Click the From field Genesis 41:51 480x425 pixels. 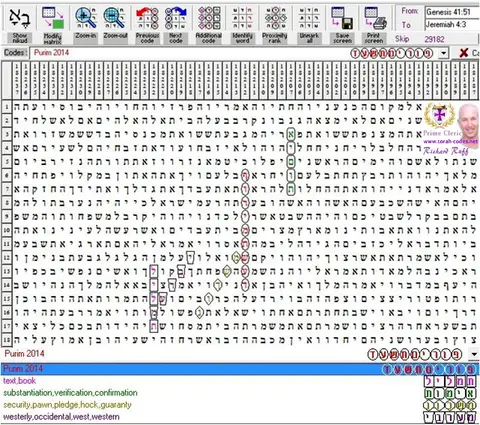click(x=452, y=12)
